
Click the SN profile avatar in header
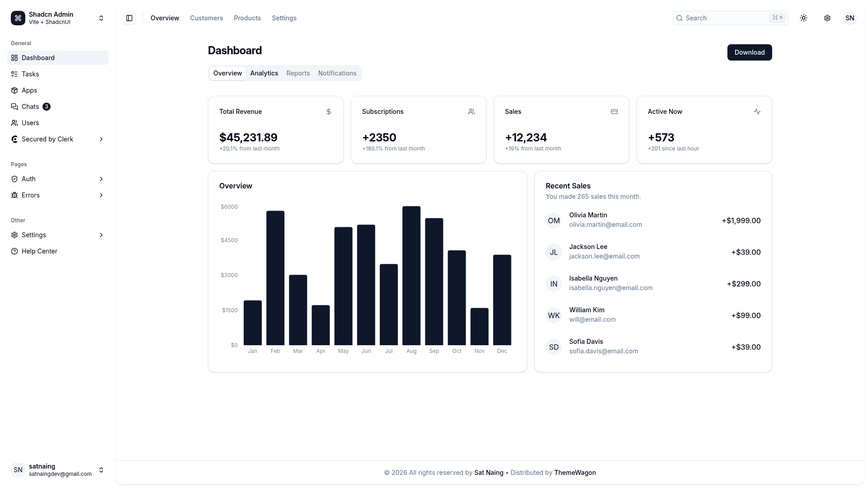point(849,18)
